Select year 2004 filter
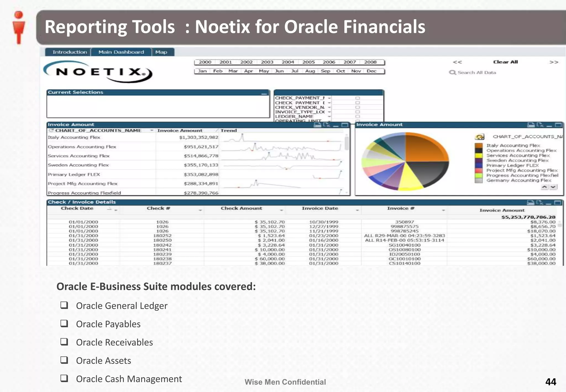The width and height of the screenshot is (566, 392). pyautogui.click(x=288, y=62)
